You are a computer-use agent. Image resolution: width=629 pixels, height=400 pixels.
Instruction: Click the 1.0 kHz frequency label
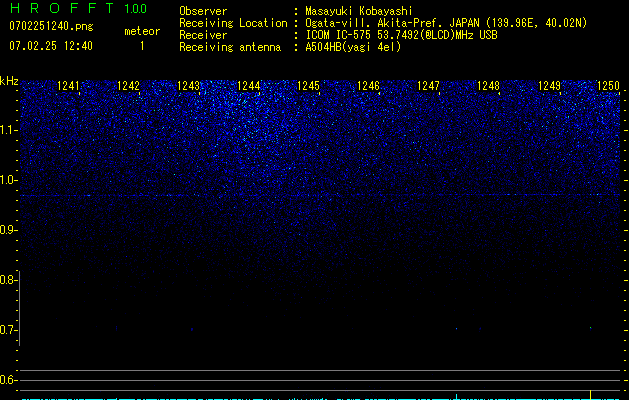pos(8,180)
